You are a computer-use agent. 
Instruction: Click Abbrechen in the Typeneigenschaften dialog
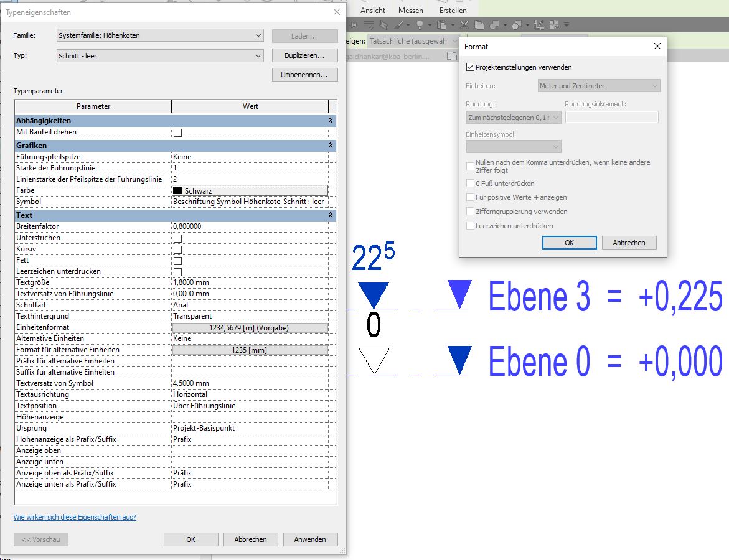point(251,539)
